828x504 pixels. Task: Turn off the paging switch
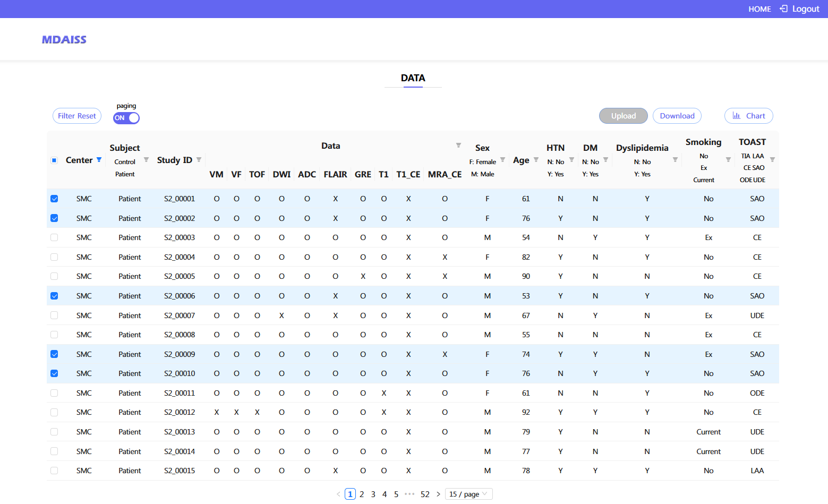(x=126, y=118)
